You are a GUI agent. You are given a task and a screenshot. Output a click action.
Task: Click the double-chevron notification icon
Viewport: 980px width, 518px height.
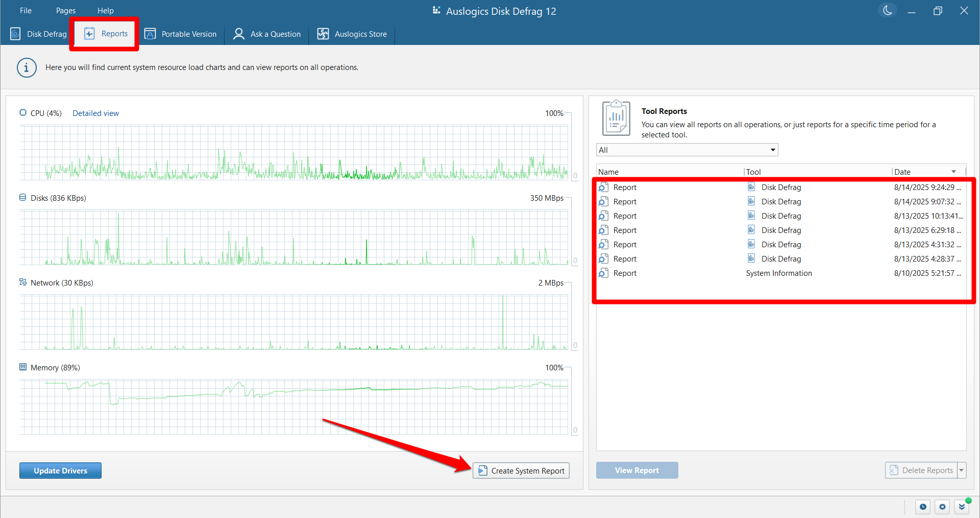[x=961, y=507]
